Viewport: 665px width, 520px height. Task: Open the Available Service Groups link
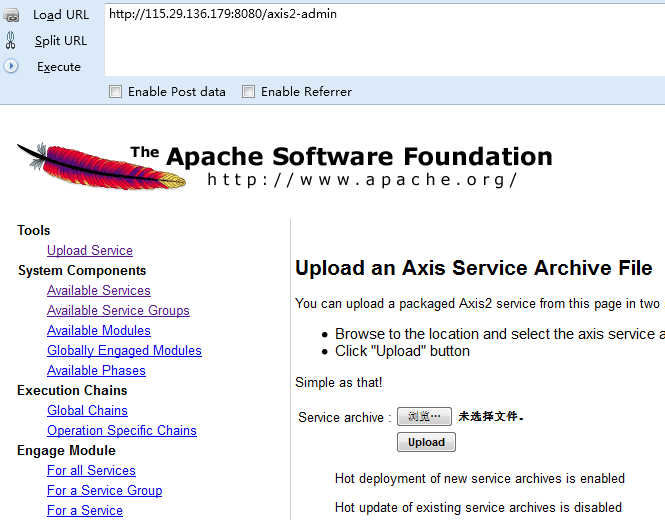[x=118, y=310]
